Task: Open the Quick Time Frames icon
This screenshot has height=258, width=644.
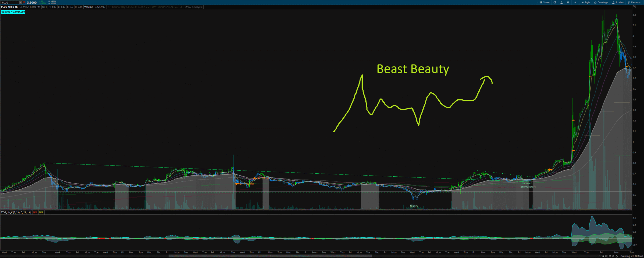Action: click(555, 2)
